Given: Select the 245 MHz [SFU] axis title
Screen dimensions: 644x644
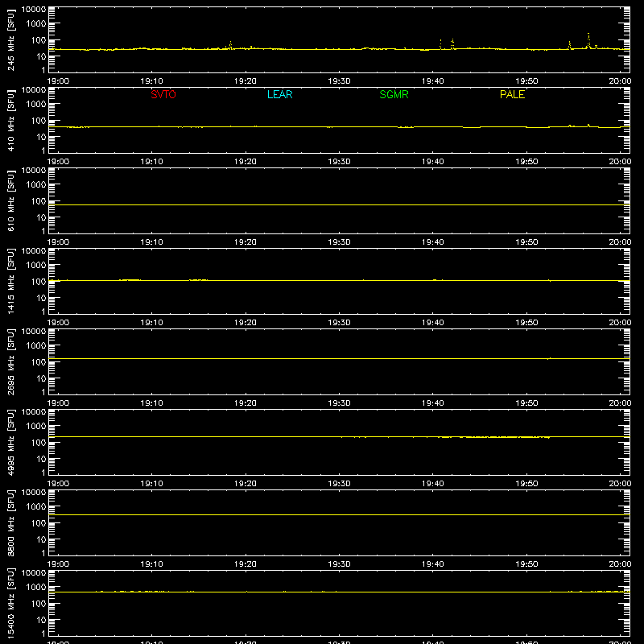Looking at the screenshot, I should point(11,39).
